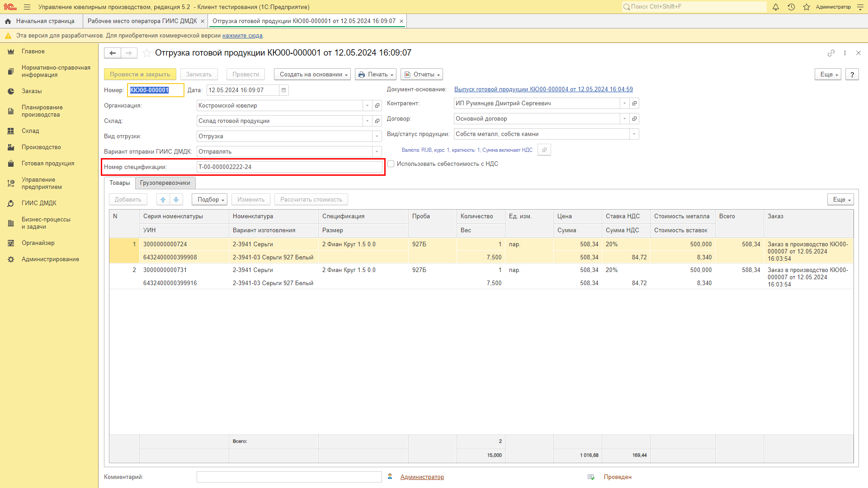
Task: Click Рассчитать стоимость button
Action: pyautogui.click(x=311, y=199)
